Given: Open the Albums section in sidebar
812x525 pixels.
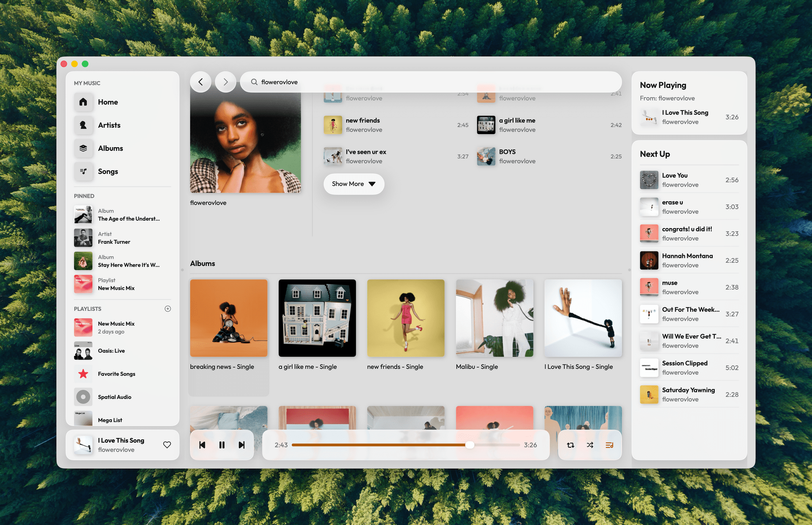Looking at the screenshot, I should click(110, 148).
